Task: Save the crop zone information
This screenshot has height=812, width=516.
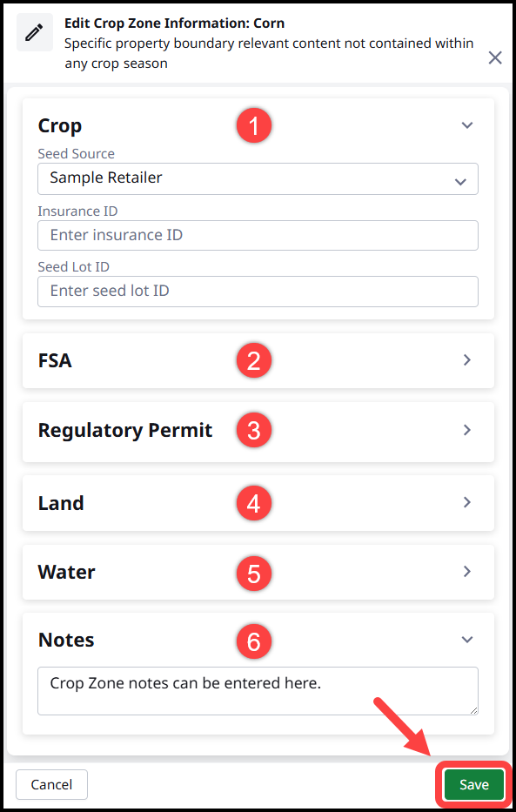Action: pyautogui.click(x=473, y=784)
